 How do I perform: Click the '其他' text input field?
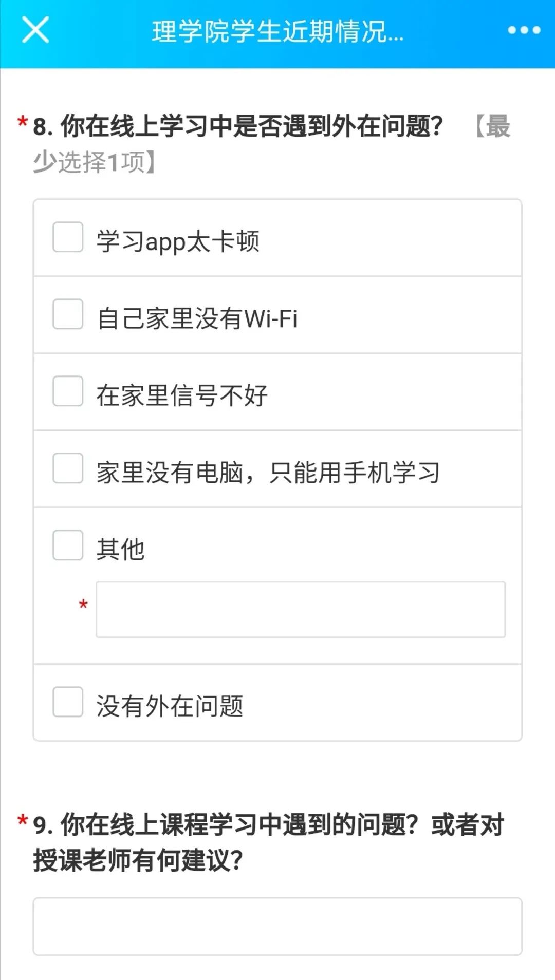click(x=301, y=610)
